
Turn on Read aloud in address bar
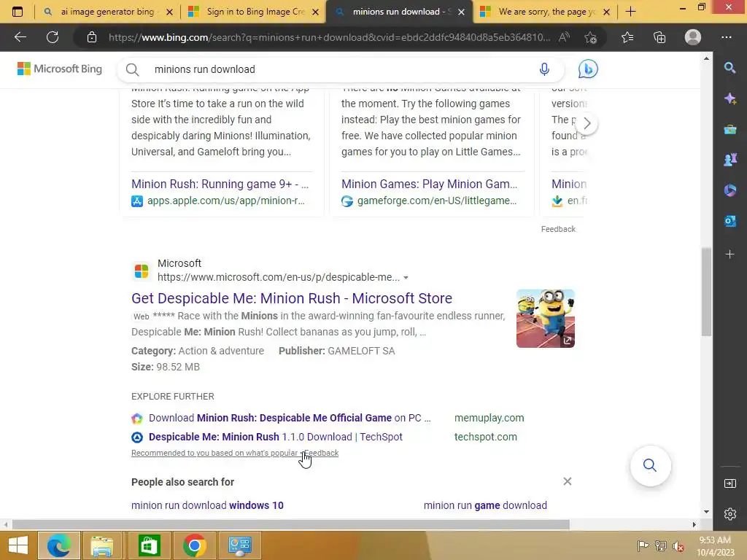tap(564, 37)
